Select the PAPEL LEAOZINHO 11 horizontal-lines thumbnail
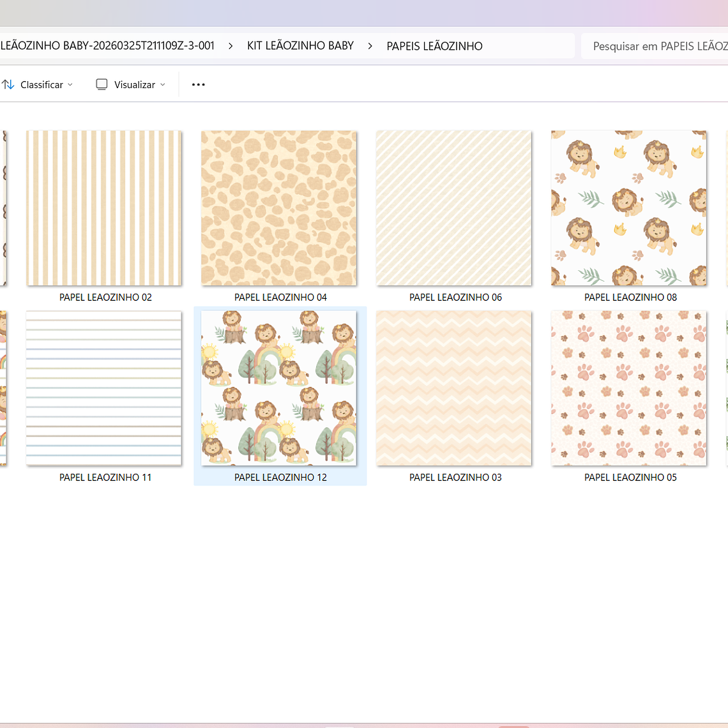This screenshot has width=728, height=728. coord(104,388)
